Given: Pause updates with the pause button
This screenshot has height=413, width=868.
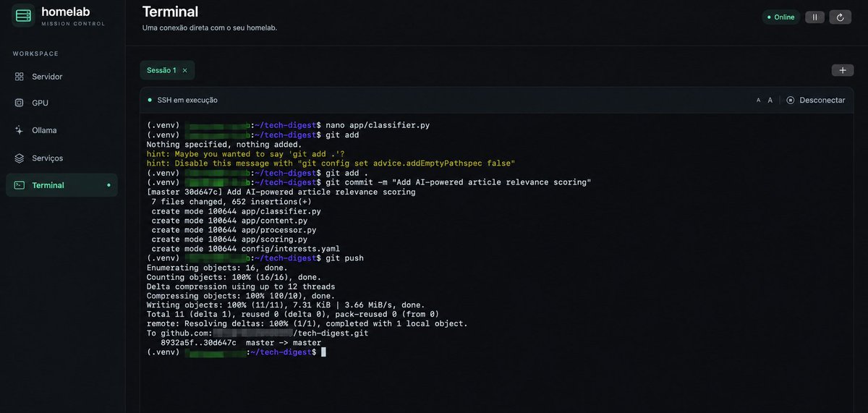Looking at the screenshot, I should coord(814,17).
